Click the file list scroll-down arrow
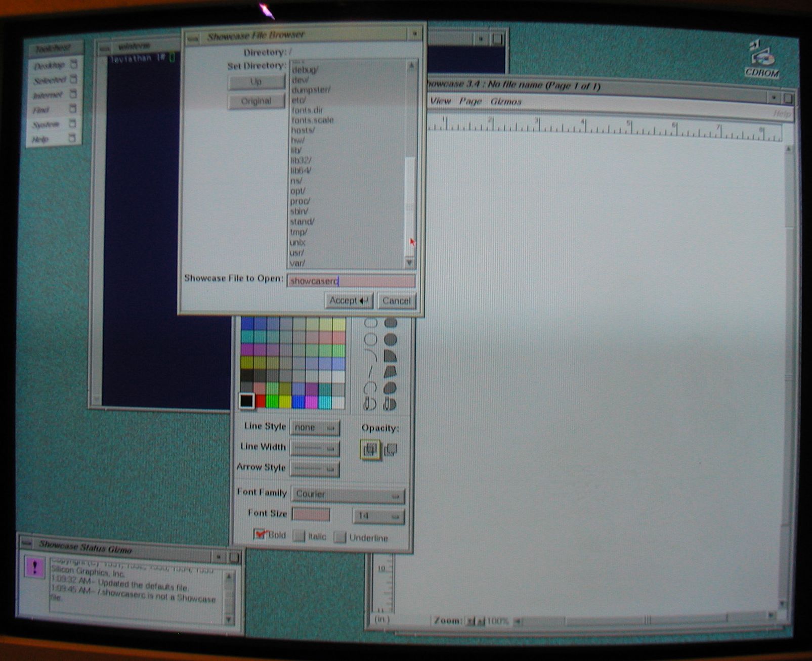Image resolution: width=812 pixels, height=661 pixels. (410, 262)
